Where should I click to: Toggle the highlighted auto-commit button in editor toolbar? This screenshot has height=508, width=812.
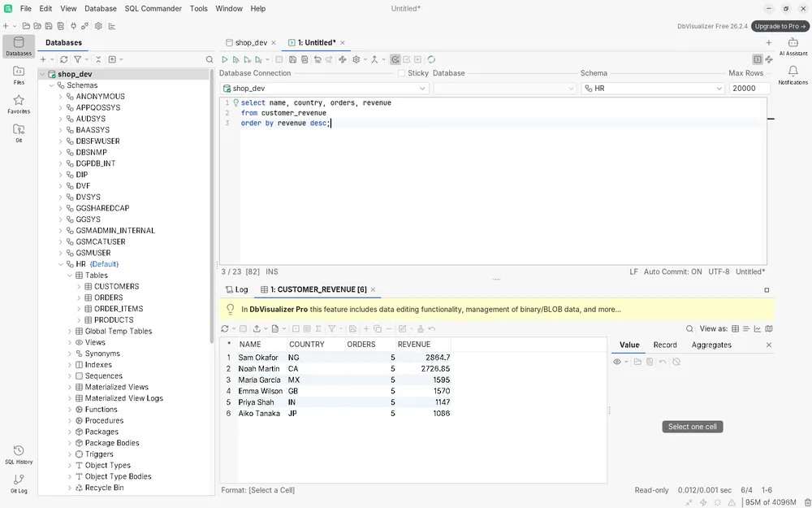395,59
